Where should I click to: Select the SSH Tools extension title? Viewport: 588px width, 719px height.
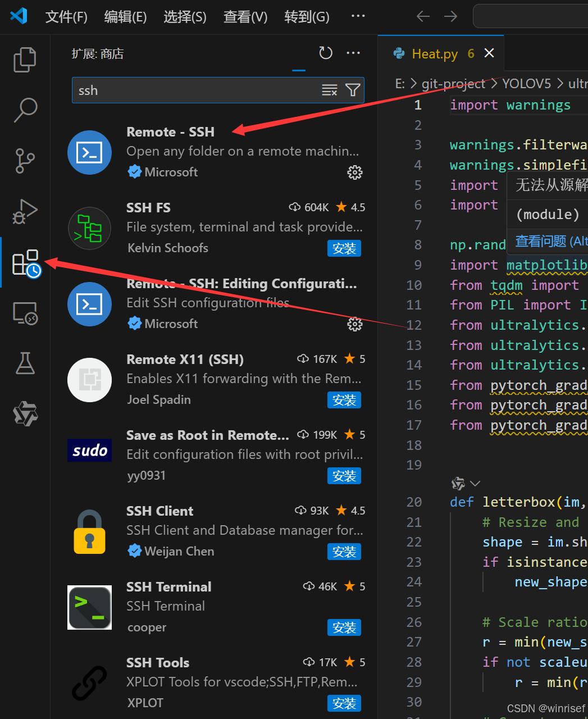click(158, 663)
